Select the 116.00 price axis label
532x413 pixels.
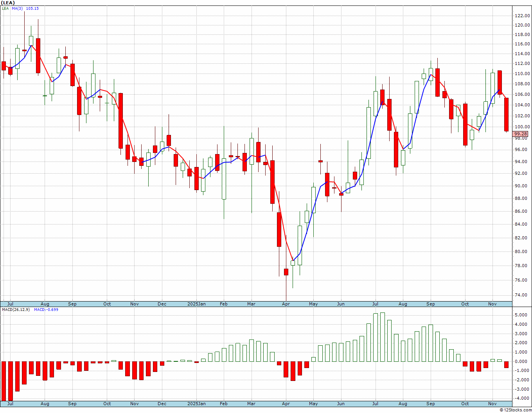point(522,44)
